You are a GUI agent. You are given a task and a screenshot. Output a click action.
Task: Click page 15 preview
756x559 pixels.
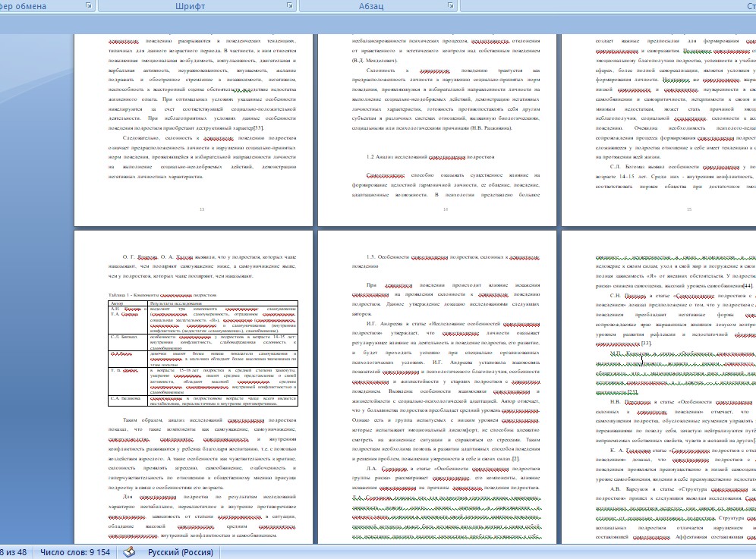pos(659,130)
